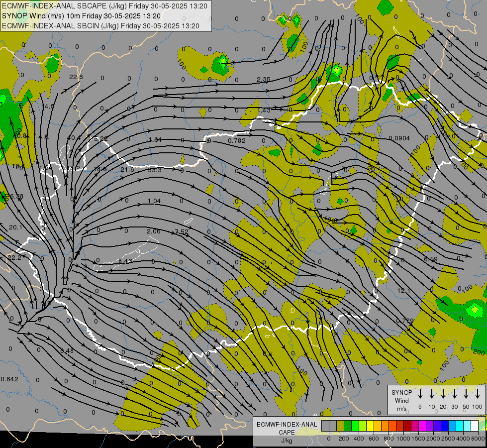Click the SYNOP Wind m/s legend label
The height and width of the screenshot is (448, 487).
(401, 400)
